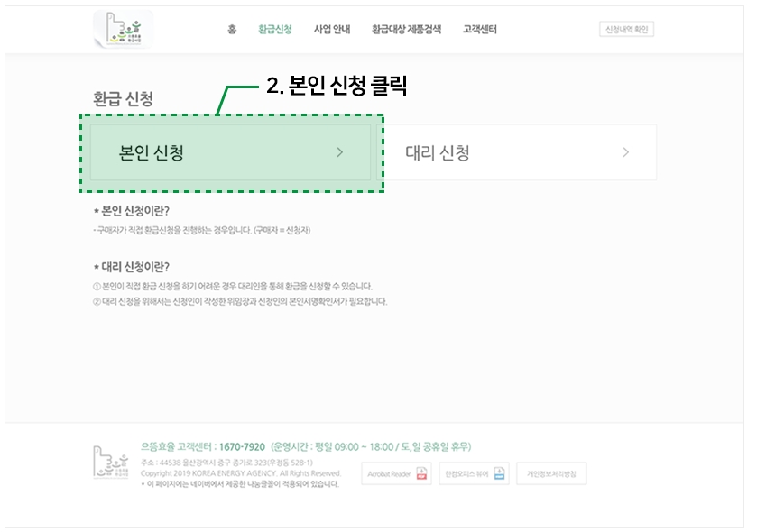Open the 환급대상 제품검색 menu
Screen dimensions: 757x532
tap(407, 30)
